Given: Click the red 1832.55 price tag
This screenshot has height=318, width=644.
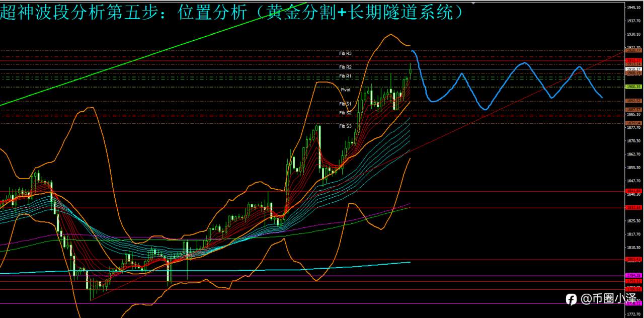Looking at the screenshot, I should pyautogui.click(x=633, y=207).
